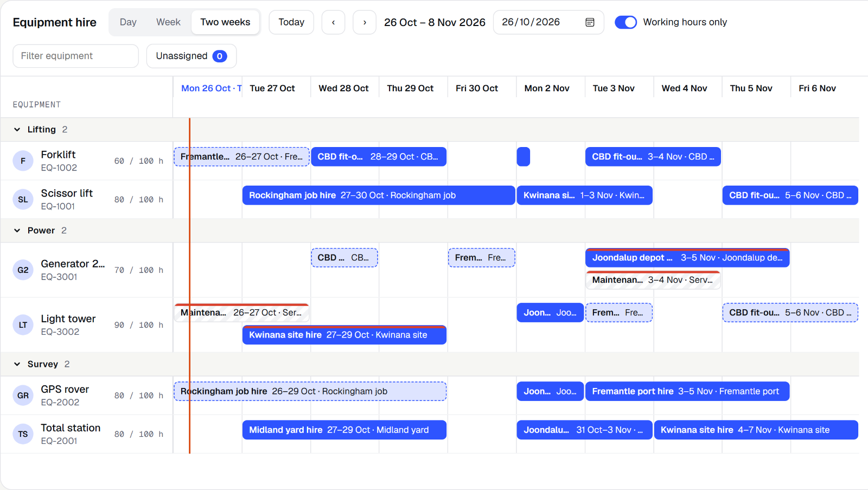The image size is (868, 490).
Task: Toggle Working hours only switch
Action: (626, 22)
